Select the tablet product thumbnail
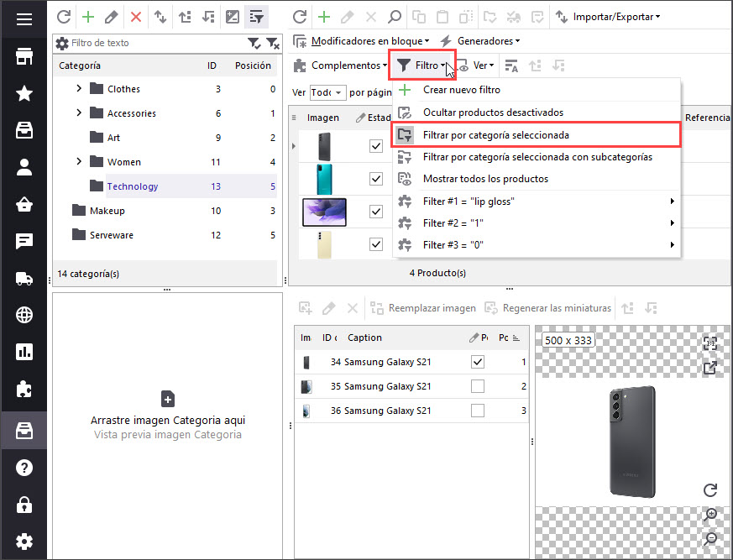 coord(324,212)
